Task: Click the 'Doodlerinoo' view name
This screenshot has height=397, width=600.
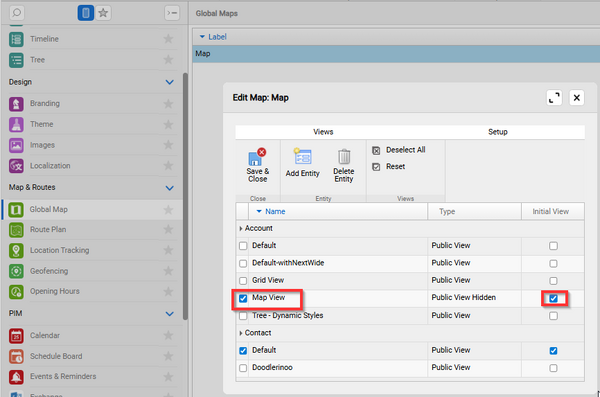Action: (x=272, y=368)
